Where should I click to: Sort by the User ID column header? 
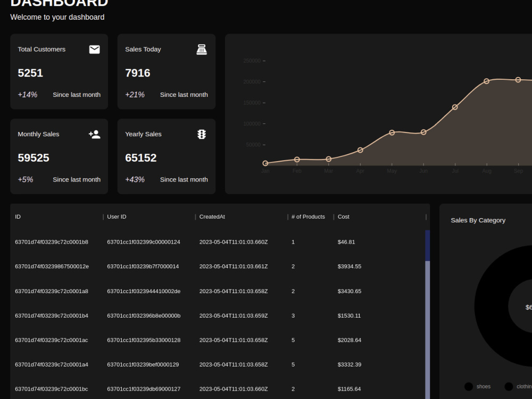pos(117,217)
